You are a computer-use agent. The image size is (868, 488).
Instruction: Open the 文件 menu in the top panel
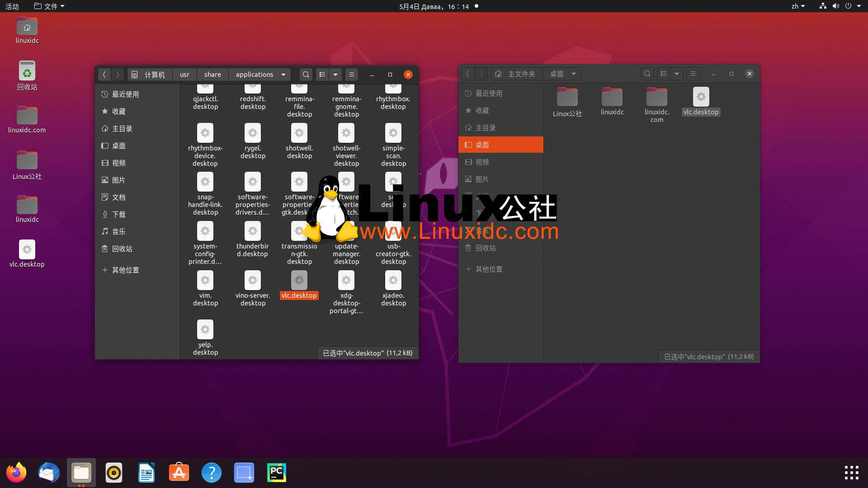[49, 6]
